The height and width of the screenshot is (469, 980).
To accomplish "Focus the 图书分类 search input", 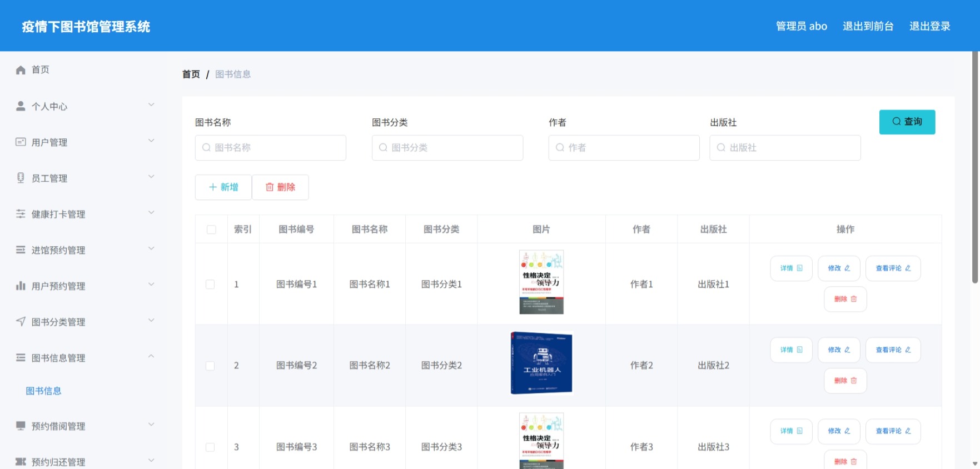I will (447, 148).
